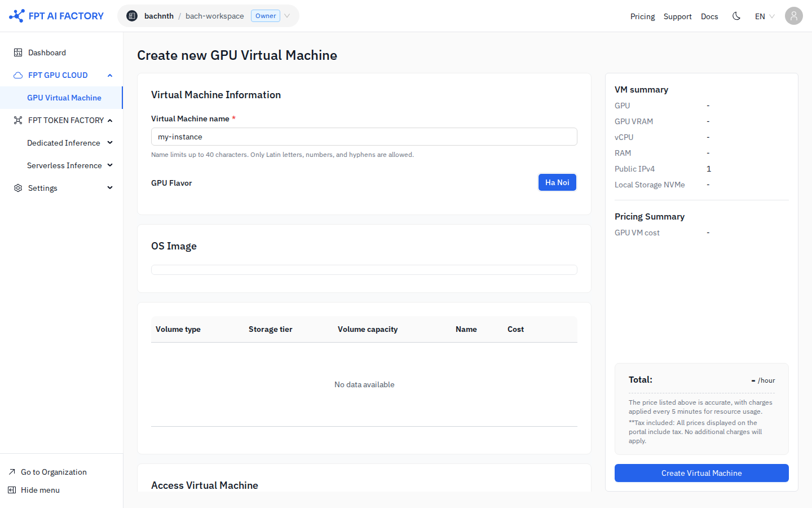Click the Total per hour text
Screen dimensions: 812x508
click(x=763, y=380)
